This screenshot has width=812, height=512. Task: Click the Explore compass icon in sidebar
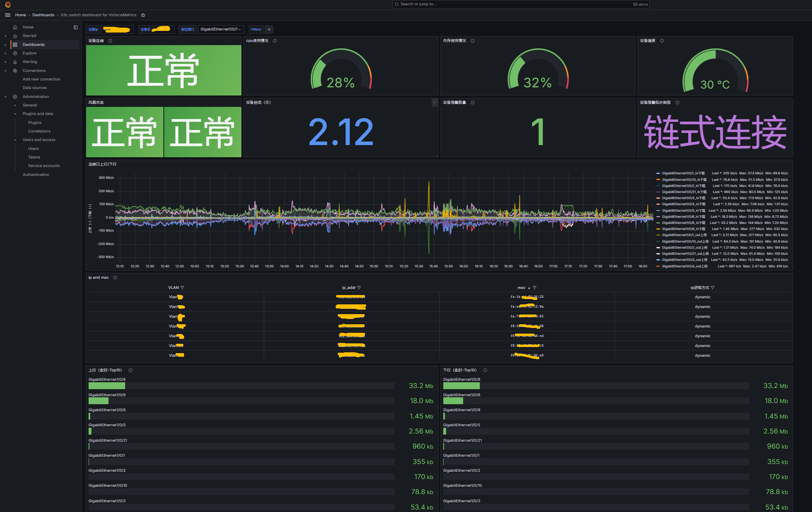(x=15, y=53)
